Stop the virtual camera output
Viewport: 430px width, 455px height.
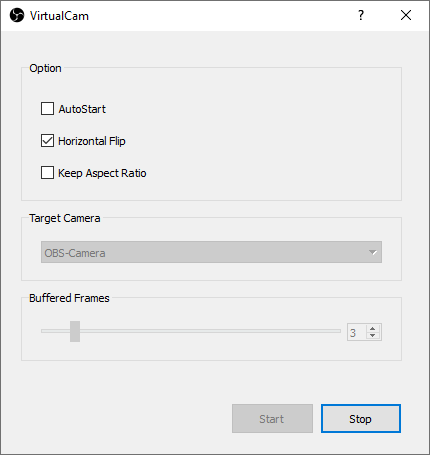[x=361, y=419]
